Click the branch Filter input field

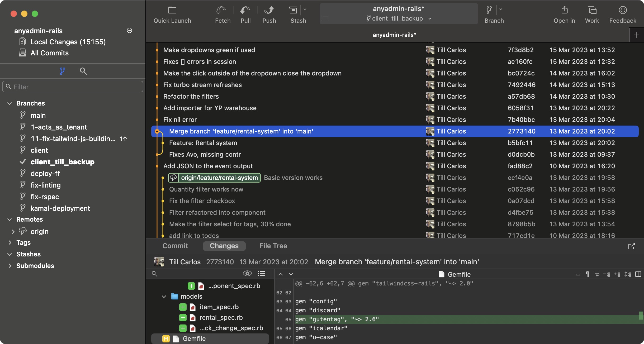tap(73, 87)
